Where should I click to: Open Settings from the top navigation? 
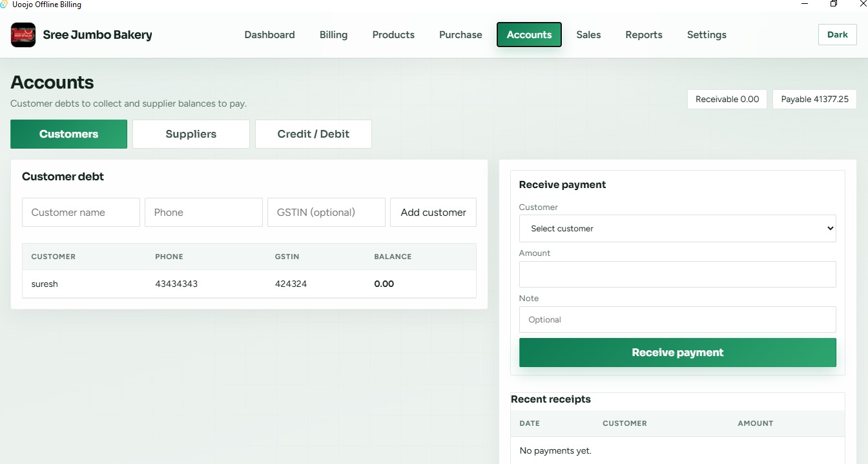tap(707, 35)
